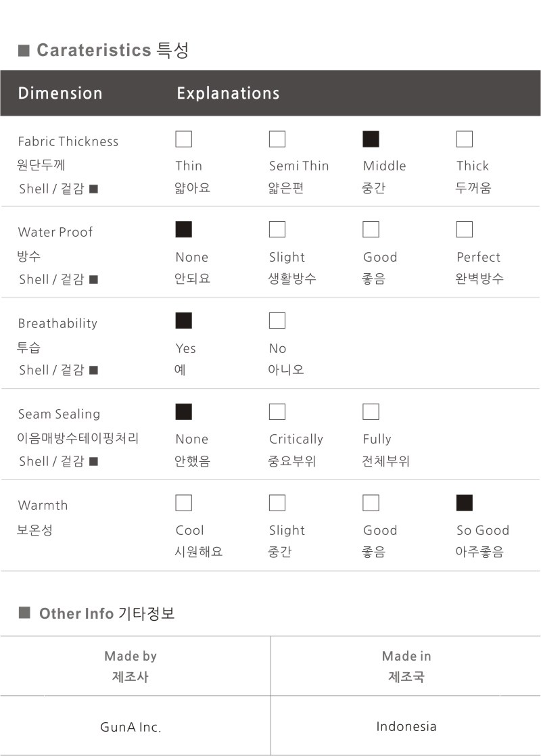
Task: Uncheck the Middle fabric thickness box
Action: point(371,139)
